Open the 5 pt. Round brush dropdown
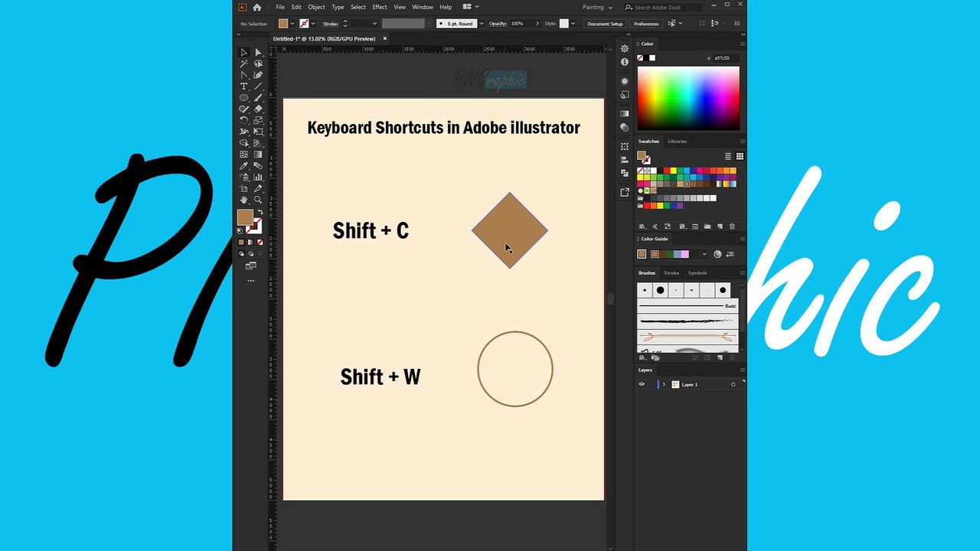The width and height of the screenshot is (980, 551). [481, 24]
